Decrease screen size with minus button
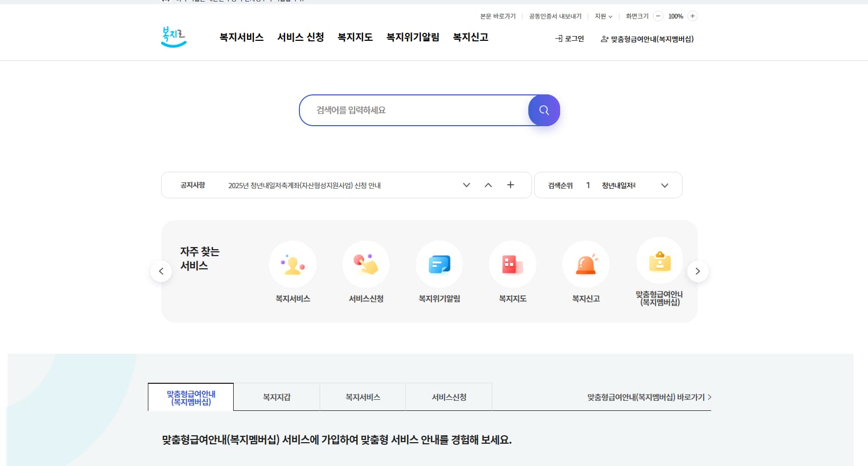 pyautogui.click(x=658, y=16)
